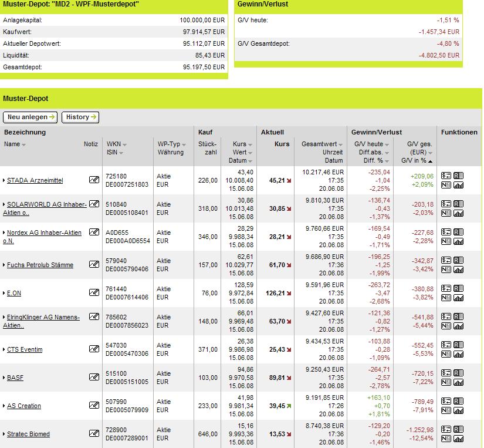This screenshot has width=484, height=448.
Task: Sort by Kauf Datum column arrow
Action: [251, 161]
